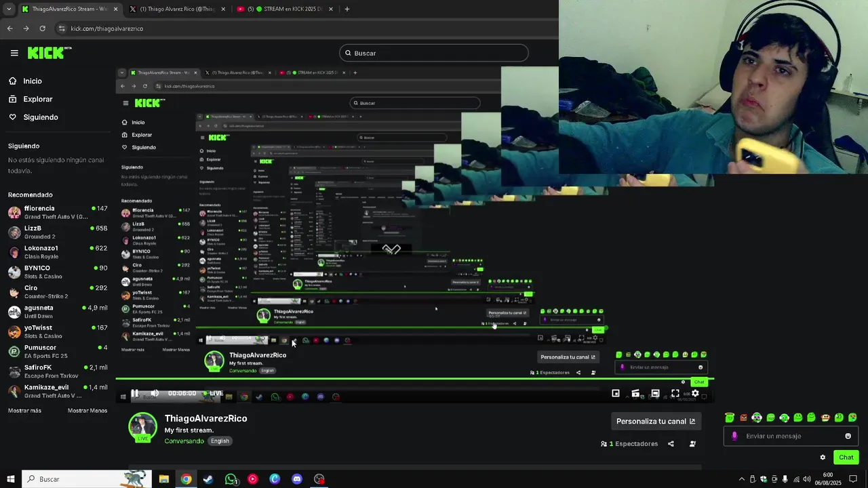This screenshot has width=868, height=488.
Task: Open Discord from the taskbar
Action: coord(297,479)
